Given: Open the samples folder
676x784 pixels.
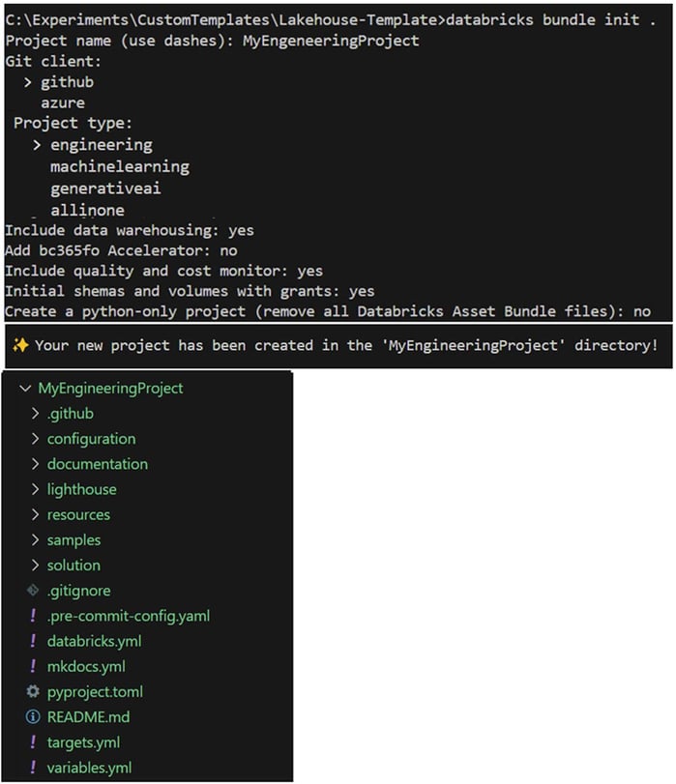Looking at the screenshot, I should 73,539.
